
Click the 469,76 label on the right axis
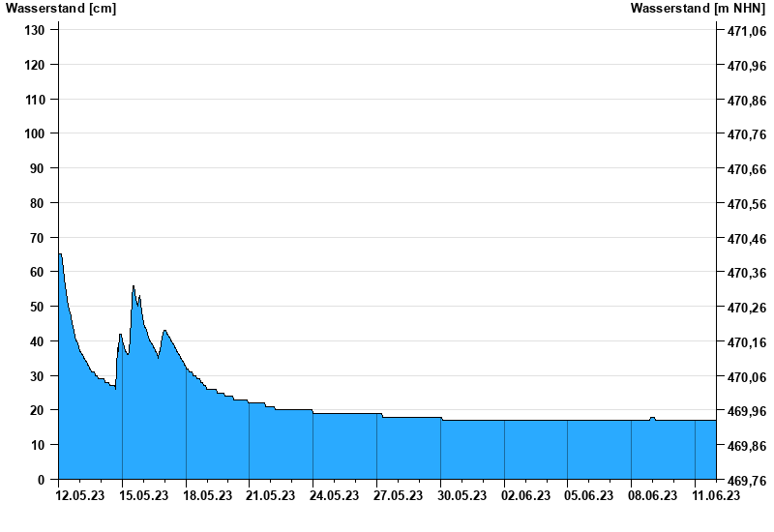point(747,480)
